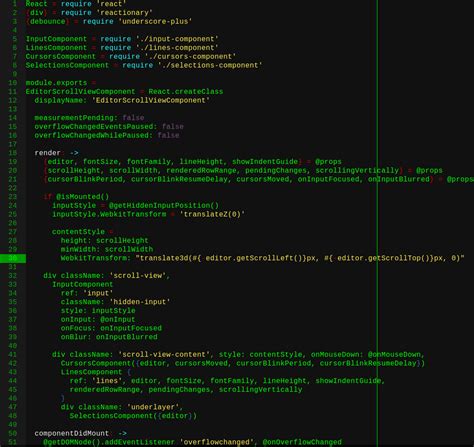
Task: Click the displayName property on line 12
Action: click(x=61, y=100)
